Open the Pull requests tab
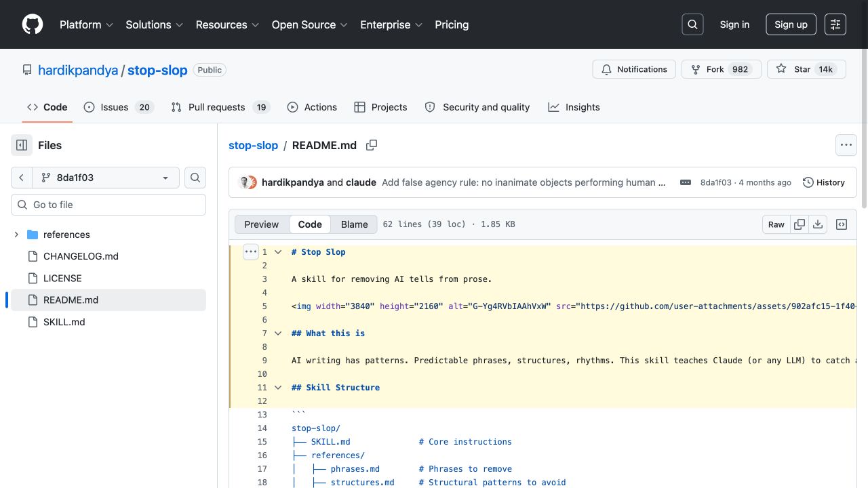The image size is (868, 488). click(x=220, y=107)
